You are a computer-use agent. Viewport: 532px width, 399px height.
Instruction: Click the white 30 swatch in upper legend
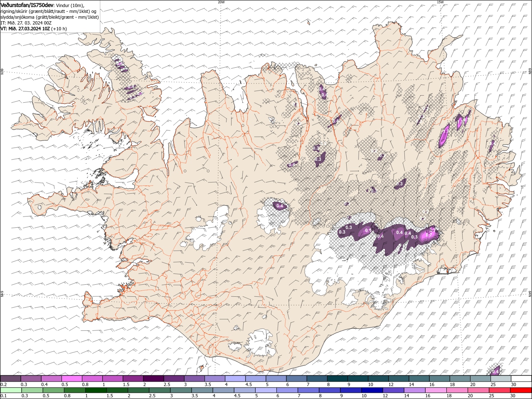[x=521, y=378]
